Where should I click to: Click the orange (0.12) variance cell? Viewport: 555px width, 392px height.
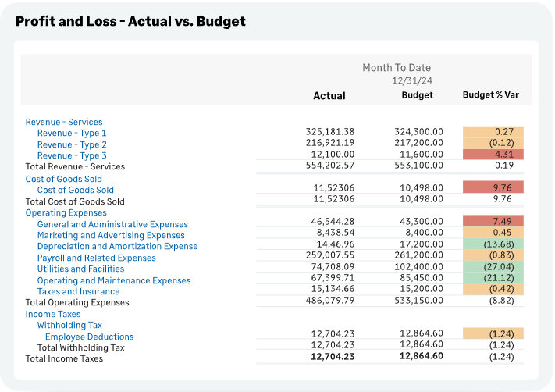(493, 143)
